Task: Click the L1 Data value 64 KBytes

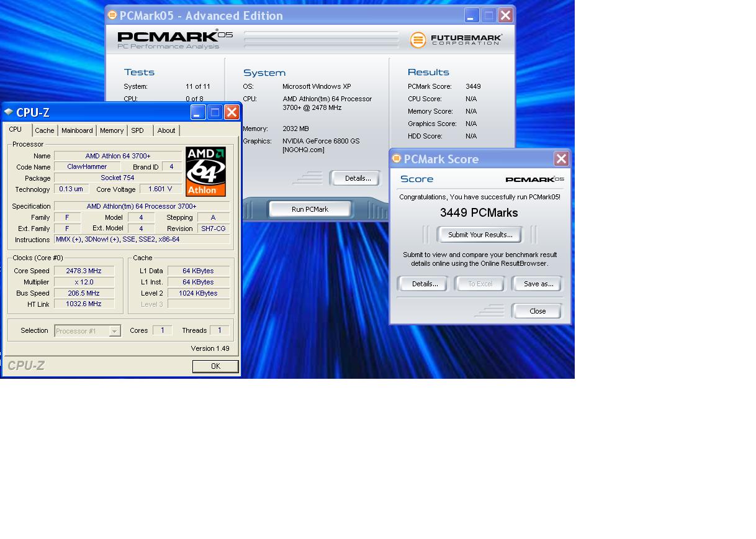Action: 199,271
